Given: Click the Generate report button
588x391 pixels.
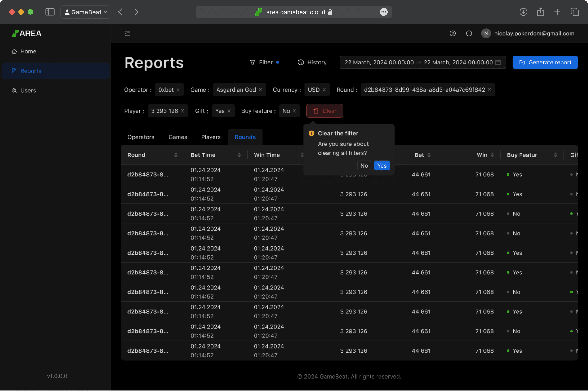Looking at the screenshot, I should tap(545, 62).
